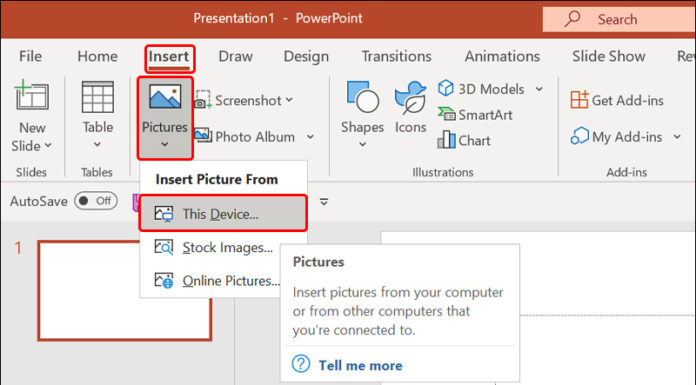This screenshot has width=696, height=385.
Task: Expand the 3D Models dropdown arrow
Action: click(539, 89)
